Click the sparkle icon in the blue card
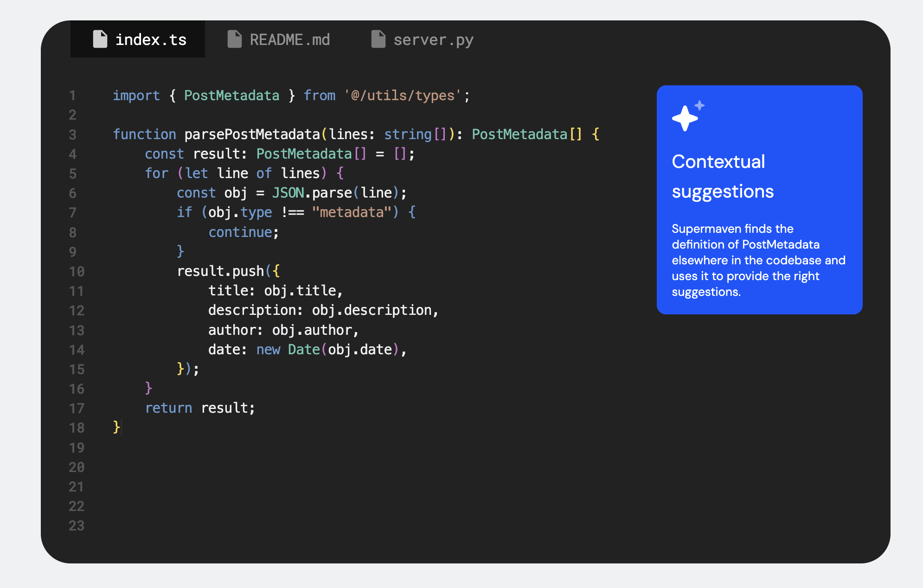923x588 pixels. [x=688, y=116]
